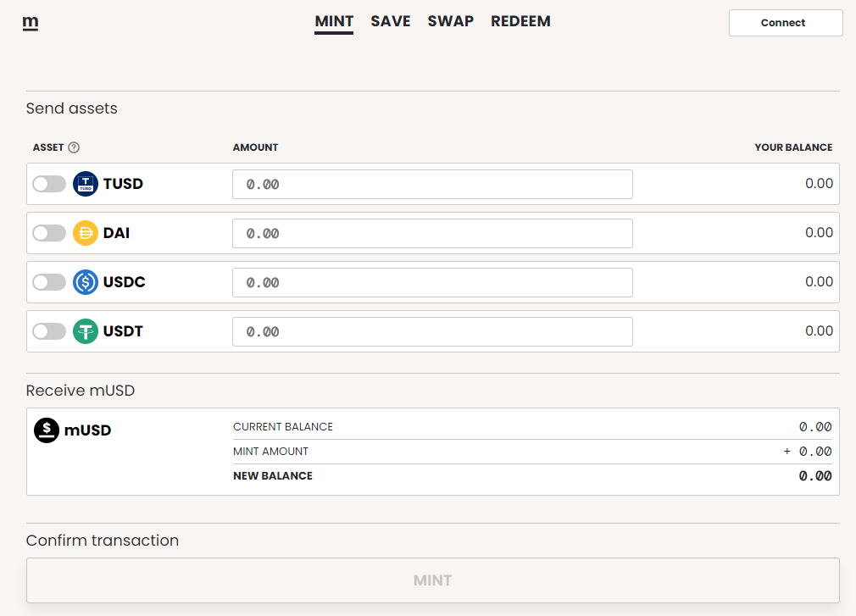Switch to the SWAP tab
The height and width of the screenshot is (616, 856).
450,21
